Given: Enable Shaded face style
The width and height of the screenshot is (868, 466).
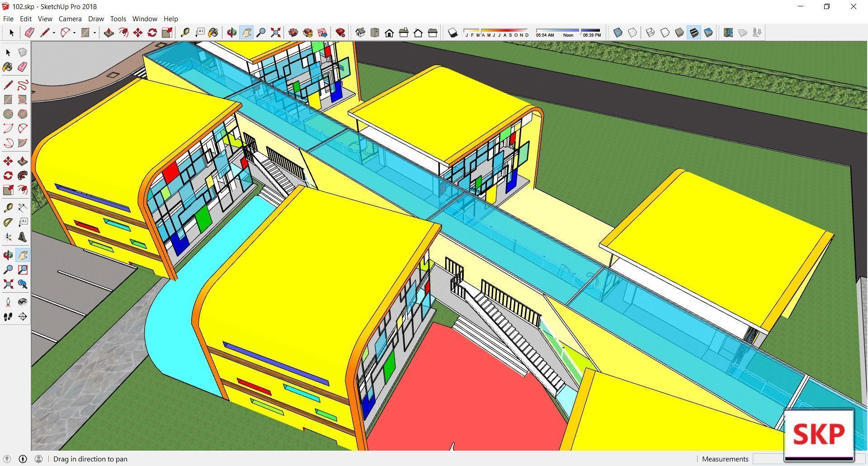Looking at the screenshot, I should tap(679, 33).
